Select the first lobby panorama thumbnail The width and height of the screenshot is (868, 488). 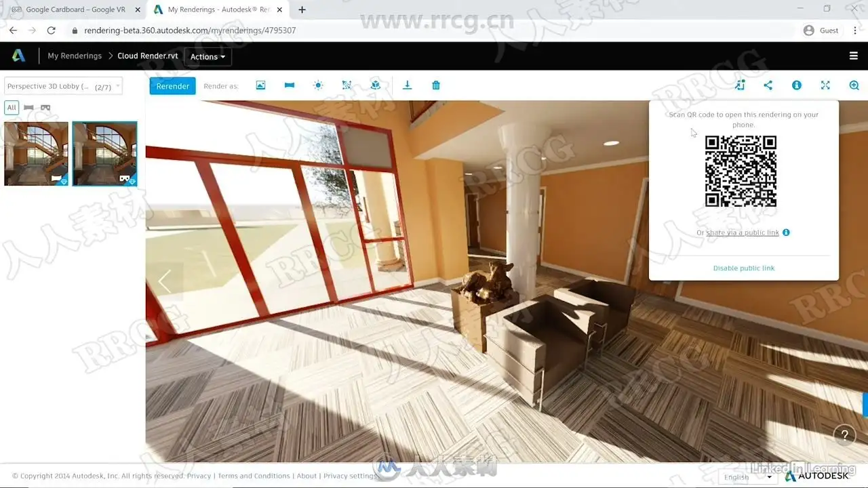pyautogui.click(x=37, y=154)
